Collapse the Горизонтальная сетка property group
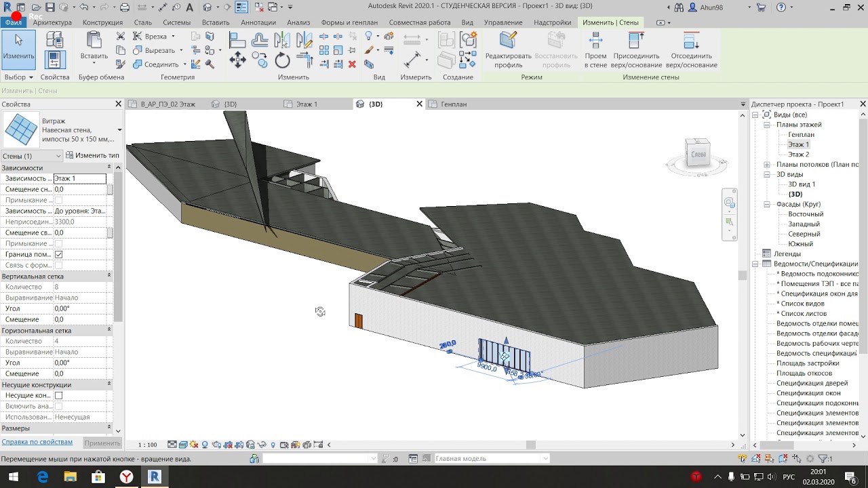The height and width of the screenshot is (488, 868). pyautogui.click(x=109, y=330)
